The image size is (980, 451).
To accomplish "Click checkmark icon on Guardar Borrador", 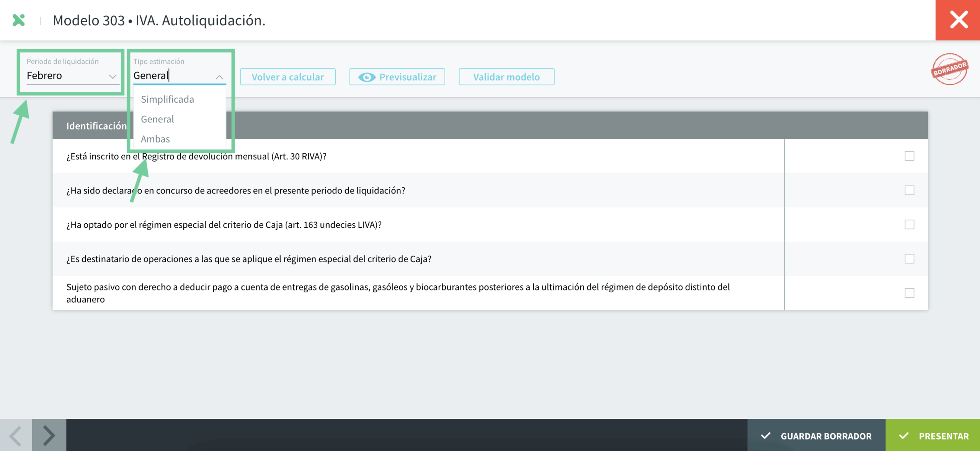I will point(766,436).
